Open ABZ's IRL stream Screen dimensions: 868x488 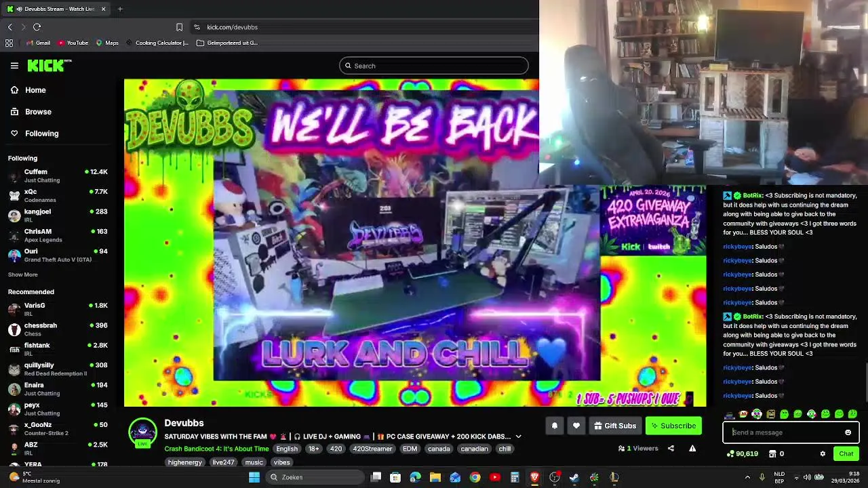[x=58, y=448]
